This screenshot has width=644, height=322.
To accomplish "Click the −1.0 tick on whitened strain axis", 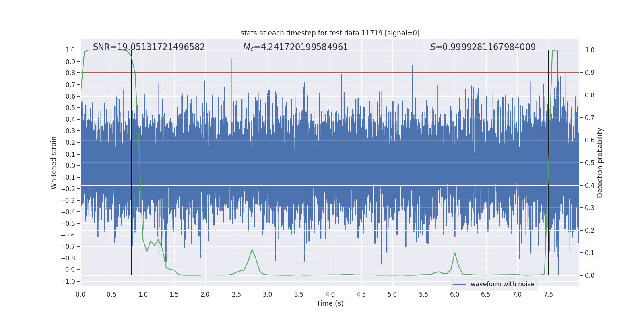I will click(68, 281).
